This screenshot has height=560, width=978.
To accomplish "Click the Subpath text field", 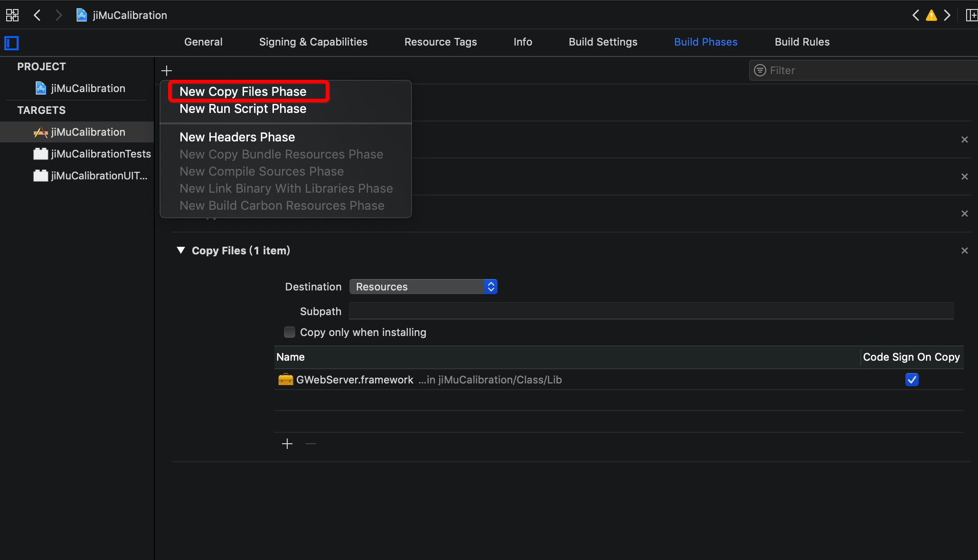I will 650,311.
